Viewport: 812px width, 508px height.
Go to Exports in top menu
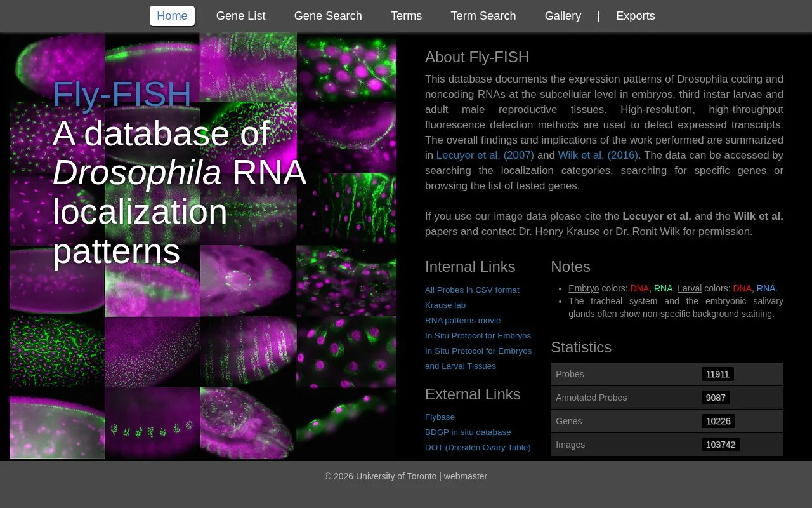635,16
